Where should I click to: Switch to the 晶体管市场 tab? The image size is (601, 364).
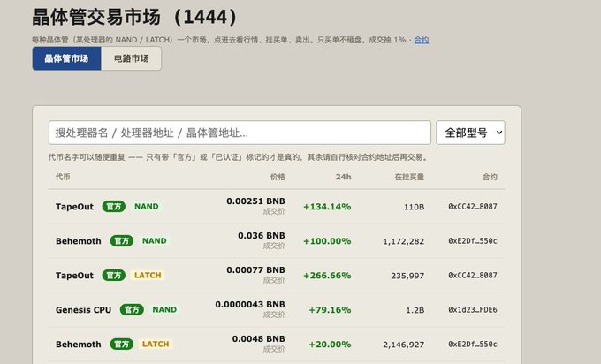pos(66,58)
